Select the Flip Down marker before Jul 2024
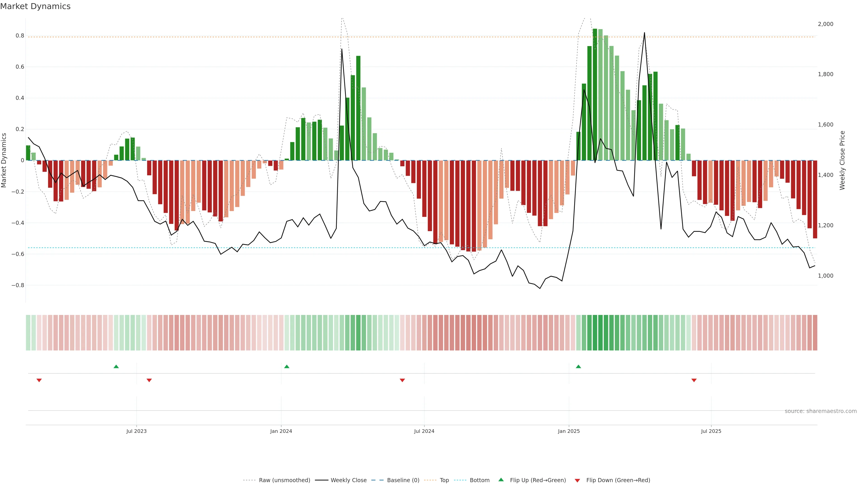The height and width of the screenshot is (488, 868). 402,380
